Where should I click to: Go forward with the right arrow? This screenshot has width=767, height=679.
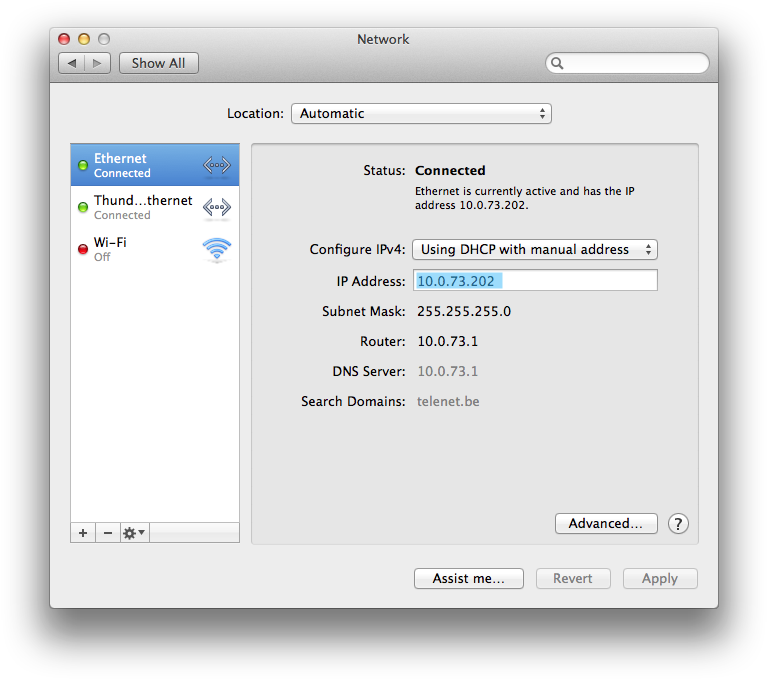[97, 63]
